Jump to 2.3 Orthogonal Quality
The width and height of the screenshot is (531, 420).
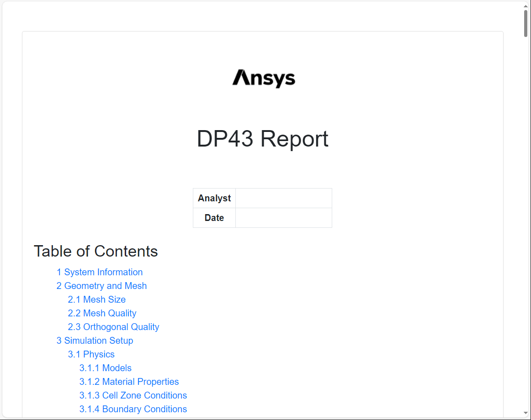pos(113,327)
